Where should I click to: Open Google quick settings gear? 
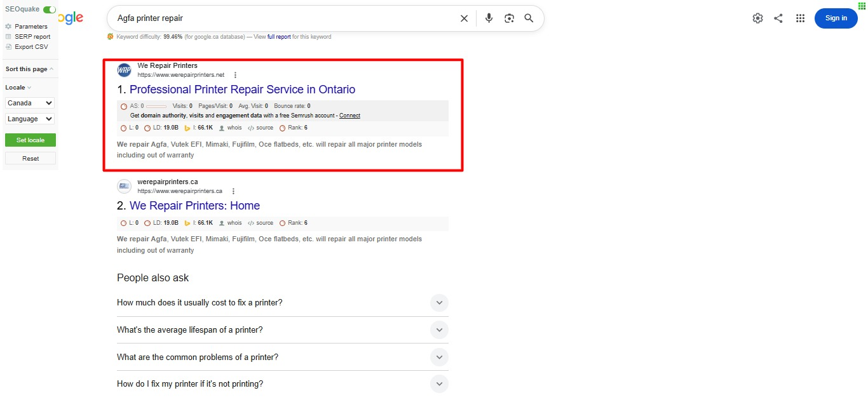(757, 18)
